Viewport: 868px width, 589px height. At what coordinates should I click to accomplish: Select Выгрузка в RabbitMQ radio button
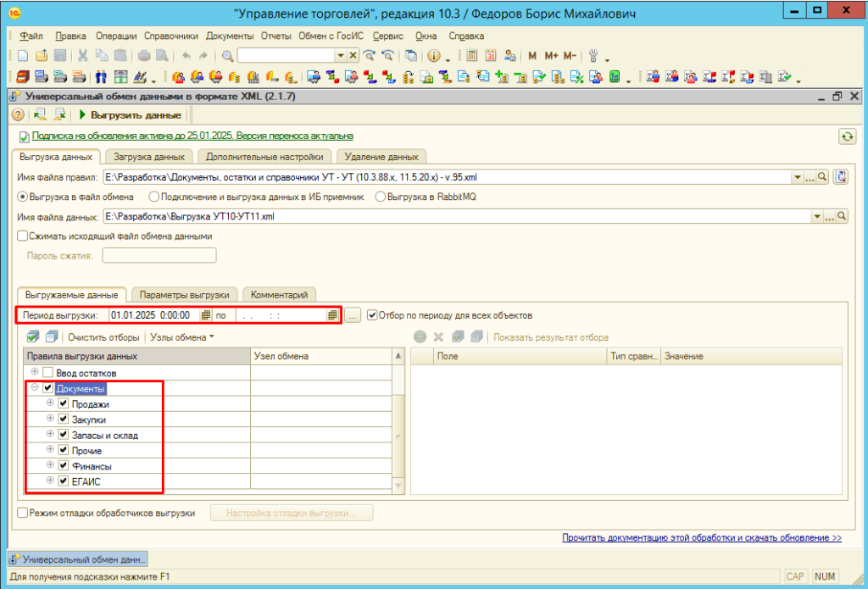(380, 197)
